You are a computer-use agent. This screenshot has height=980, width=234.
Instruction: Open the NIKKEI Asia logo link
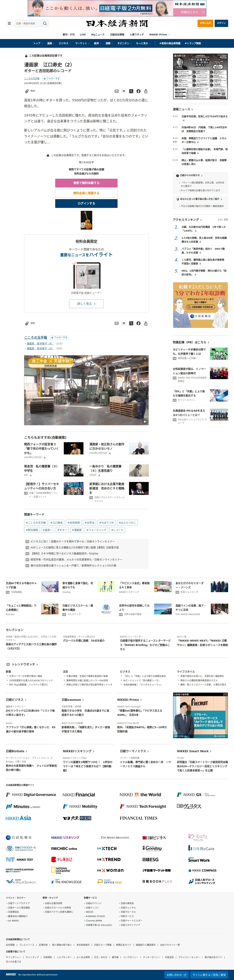18,818
